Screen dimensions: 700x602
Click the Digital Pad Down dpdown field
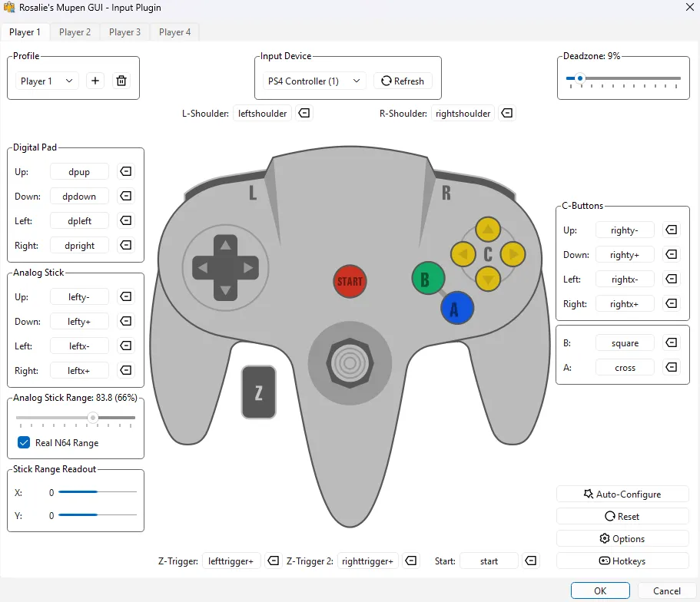click(79, 197)
